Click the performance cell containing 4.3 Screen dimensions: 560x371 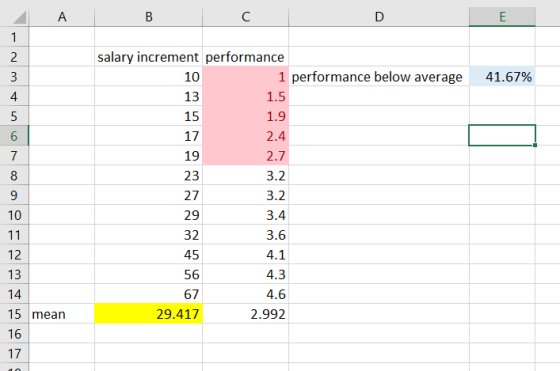pos(245,274)
